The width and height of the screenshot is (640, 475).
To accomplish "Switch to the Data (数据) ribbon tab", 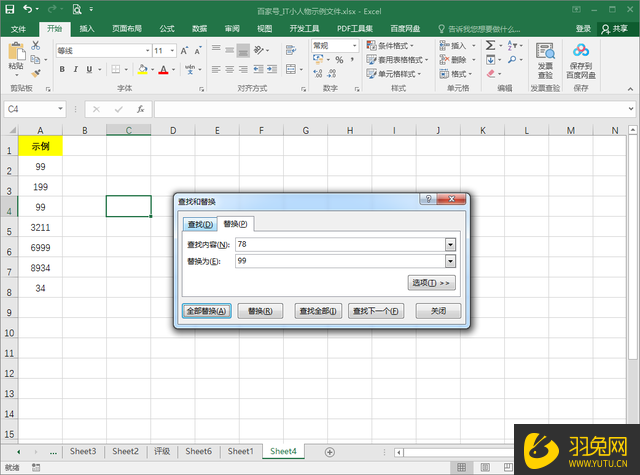I will point(200,29).
